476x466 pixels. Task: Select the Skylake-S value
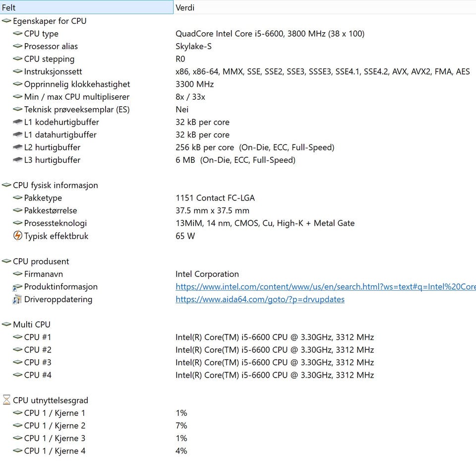click(x=193, y=46)
